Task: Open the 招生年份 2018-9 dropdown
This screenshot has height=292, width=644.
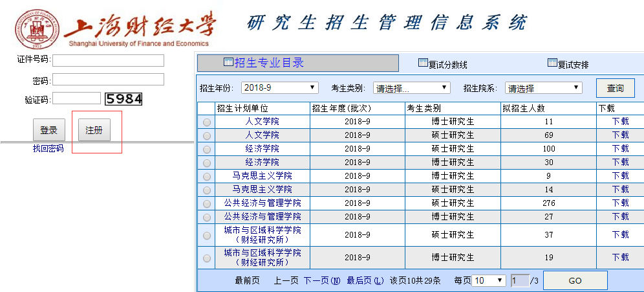Action: pos(280,87)
